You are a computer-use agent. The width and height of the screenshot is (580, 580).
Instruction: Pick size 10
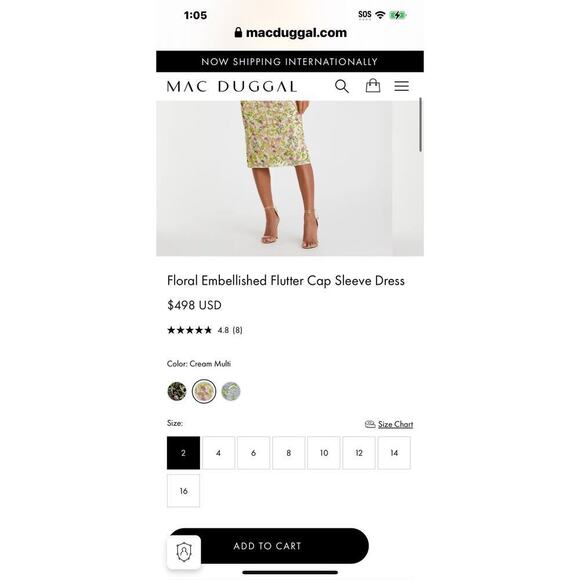coord(324,453)
